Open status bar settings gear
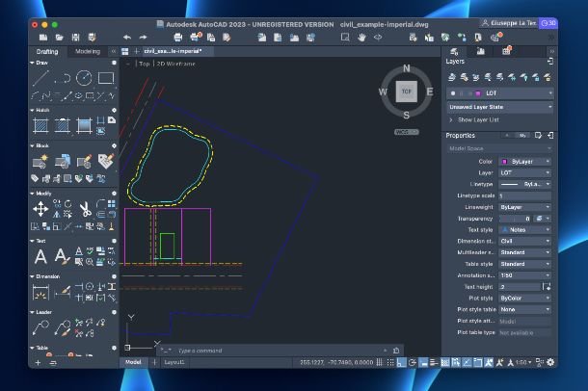This screenshot has width=588, height=391. [x=550, y=362]
